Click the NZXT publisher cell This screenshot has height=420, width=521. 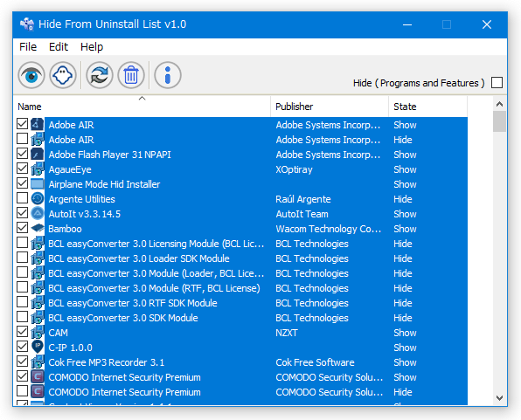click(287, 333)
